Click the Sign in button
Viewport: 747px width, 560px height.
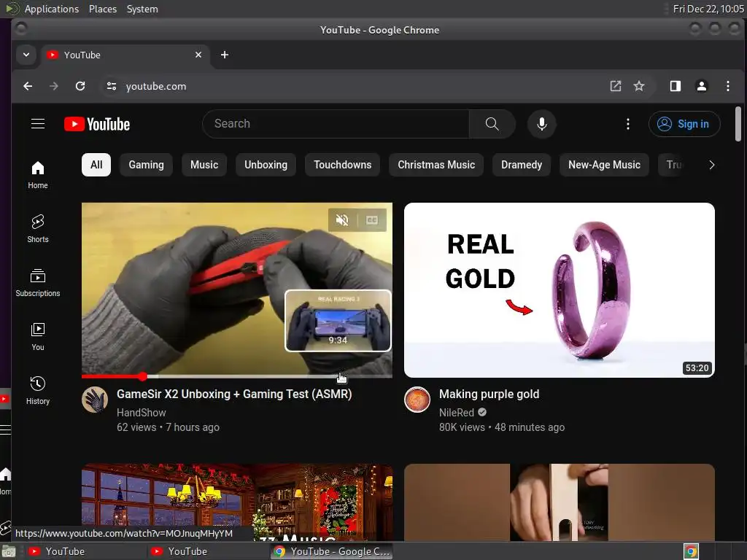(684, 124)
